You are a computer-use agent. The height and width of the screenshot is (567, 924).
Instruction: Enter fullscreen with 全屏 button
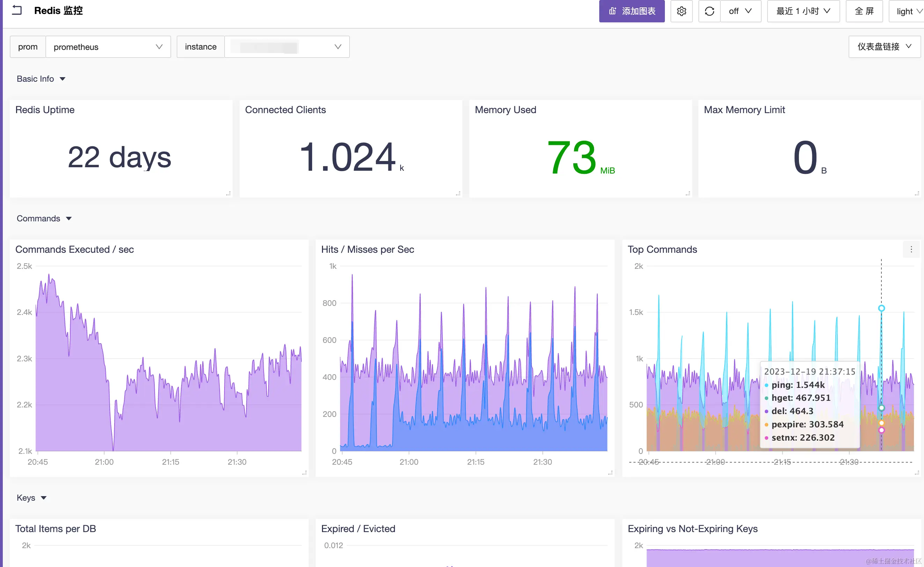click(864, 11)
